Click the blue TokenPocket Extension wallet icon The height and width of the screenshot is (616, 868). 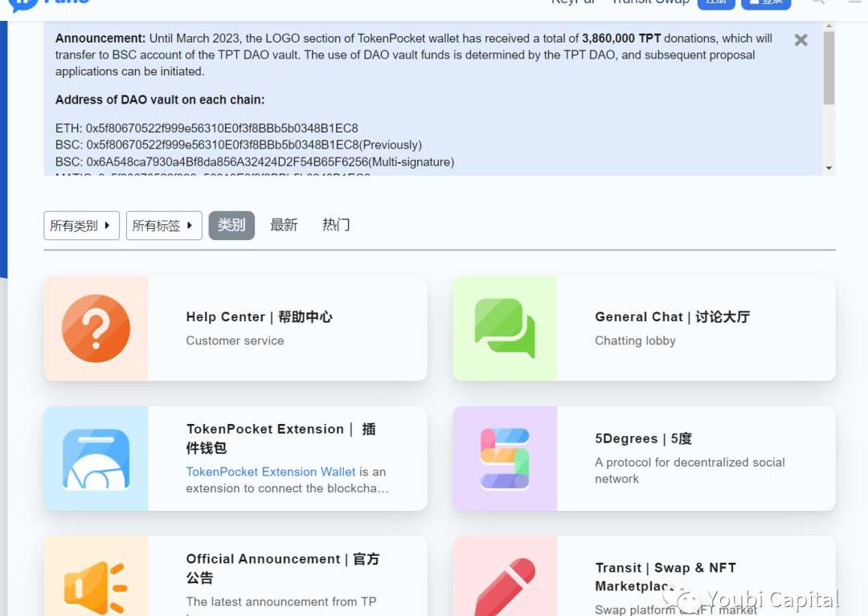[96, 459]
